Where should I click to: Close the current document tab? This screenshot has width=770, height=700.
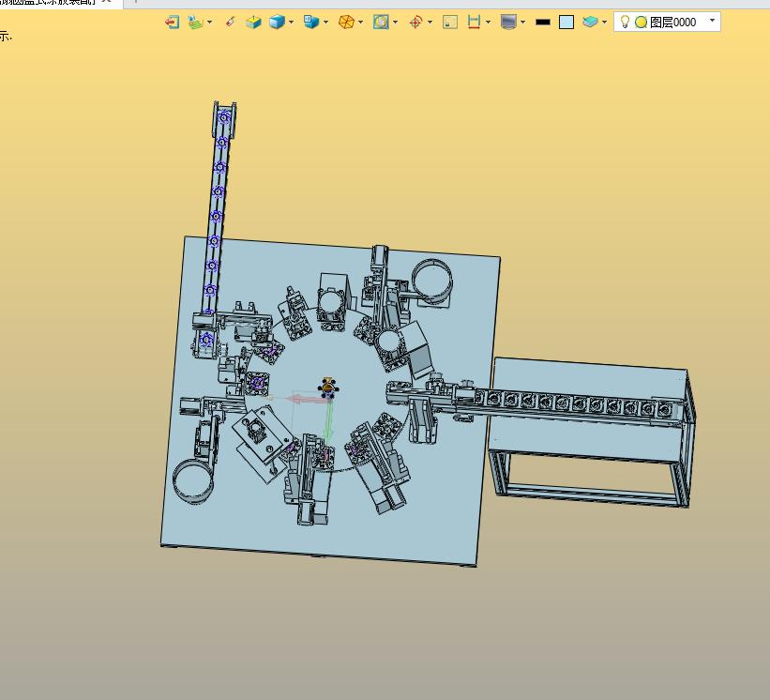[107, 2]
